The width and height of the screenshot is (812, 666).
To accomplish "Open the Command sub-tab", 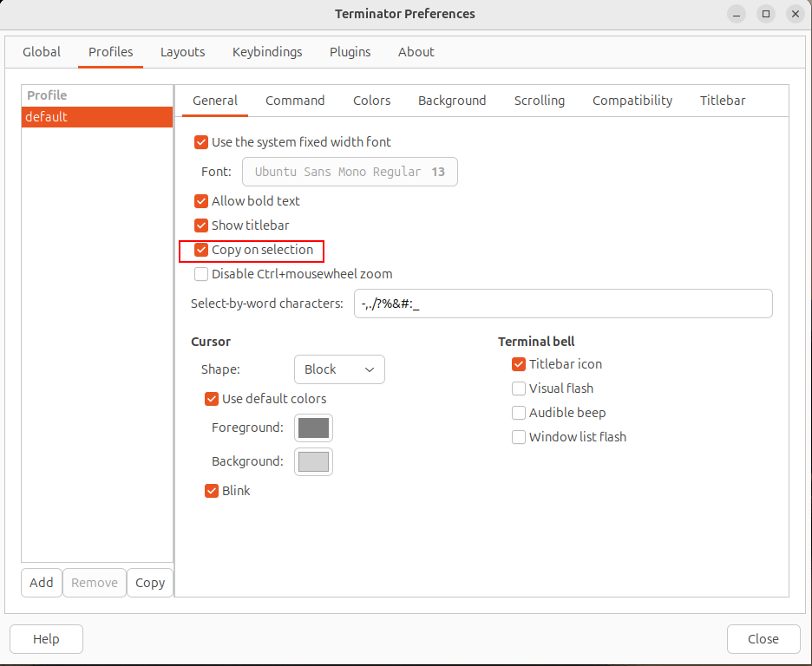I will click(295, 101).
